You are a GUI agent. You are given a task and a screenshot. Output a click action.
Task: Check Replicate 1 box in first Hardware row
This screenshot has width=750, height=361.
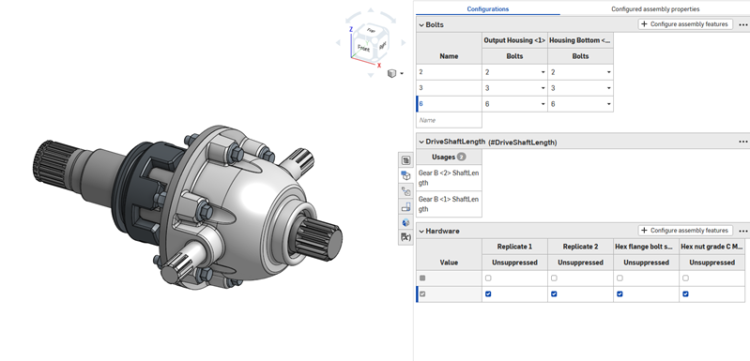488,278
